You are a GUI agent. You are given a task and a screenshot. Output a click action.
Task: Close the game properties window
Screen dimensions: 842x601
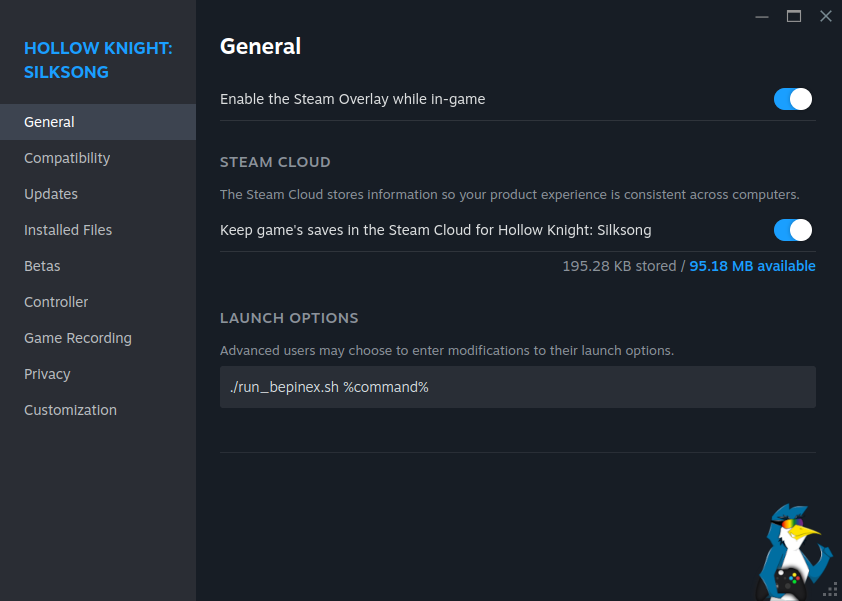coord(825,16)
